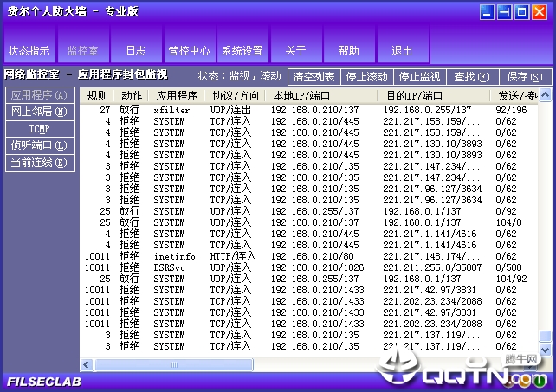
Task: Click the horizontal scrollbar thumb
Action: [174, 364]
